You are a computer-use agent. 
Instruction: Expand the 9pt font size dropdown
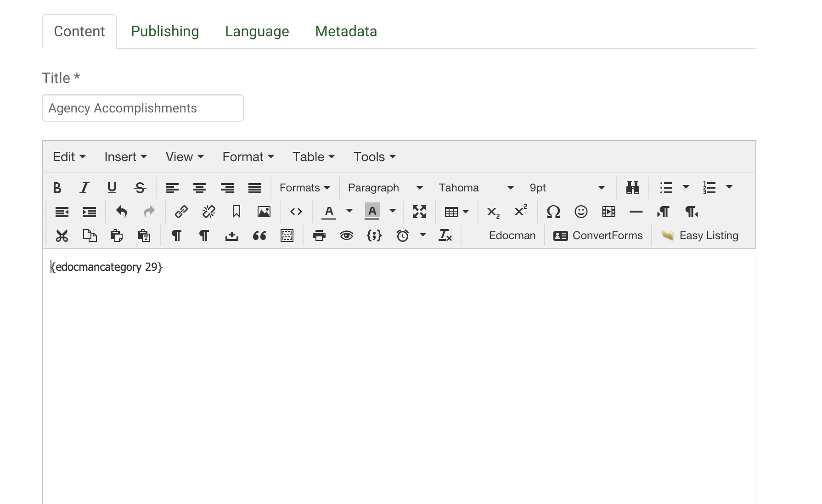coord(567,188)
